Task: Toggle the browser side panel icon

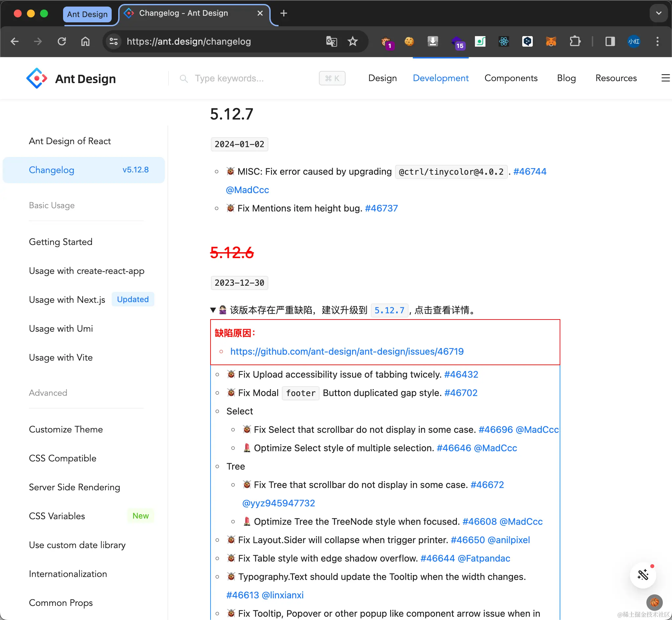Action: [x=610, y=41]
